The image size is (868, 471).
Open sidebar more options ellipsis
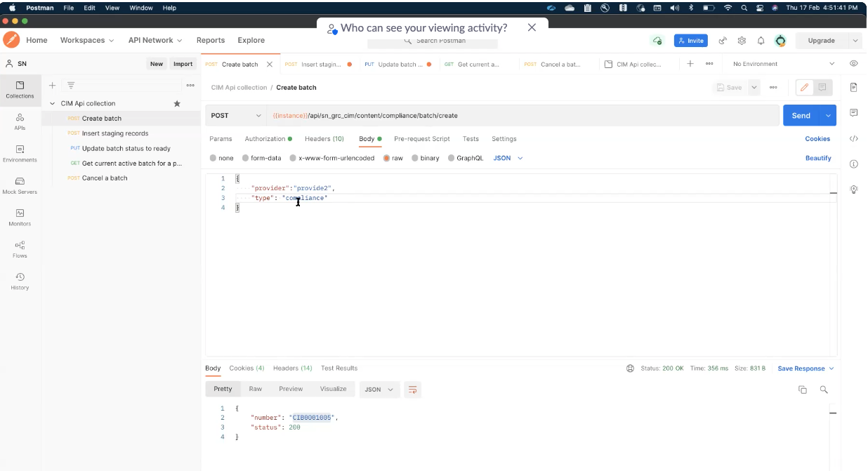click(x=190, y=85)
